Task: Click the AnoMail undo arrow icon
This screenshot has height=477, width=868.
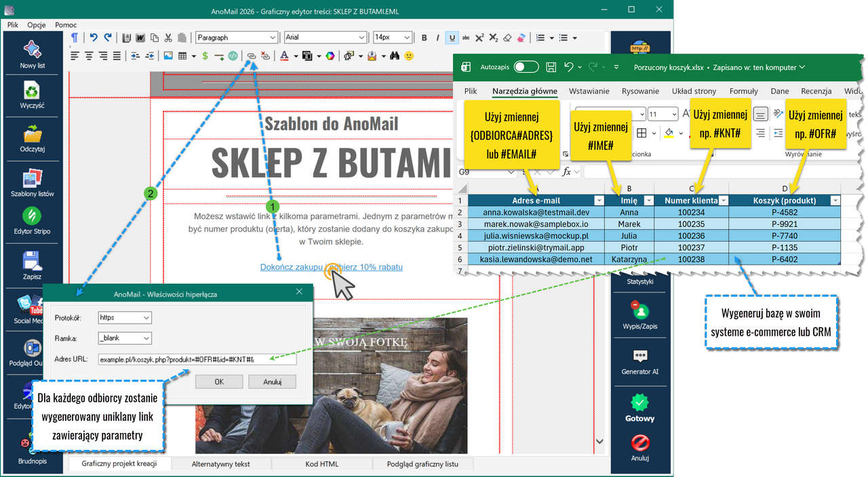Action: pos(94,38)
